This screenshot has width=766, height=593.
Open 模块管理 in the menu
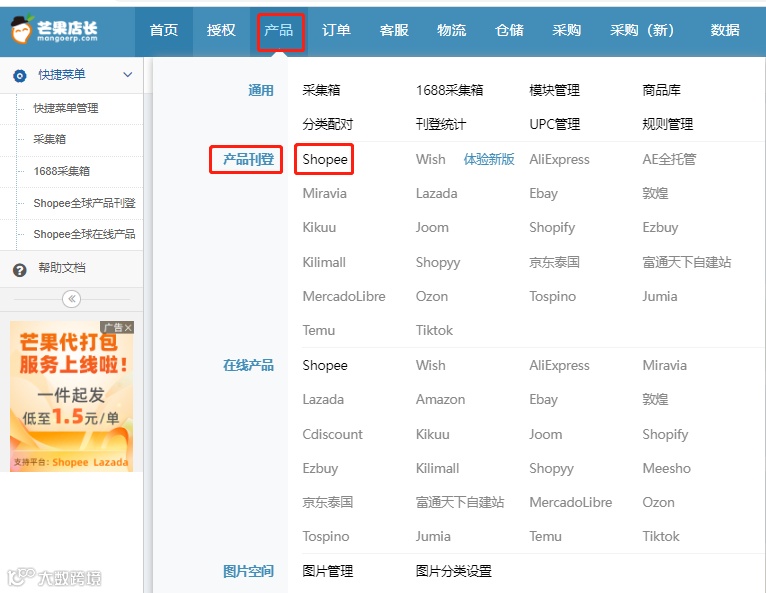pyautogui.click(x=554, y=90)
